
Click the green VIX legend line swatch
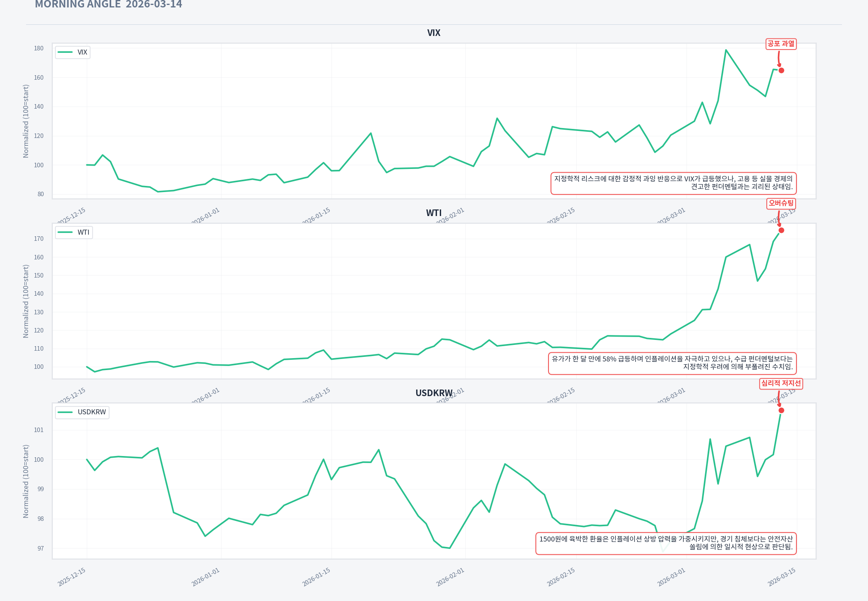click(65, 52)
